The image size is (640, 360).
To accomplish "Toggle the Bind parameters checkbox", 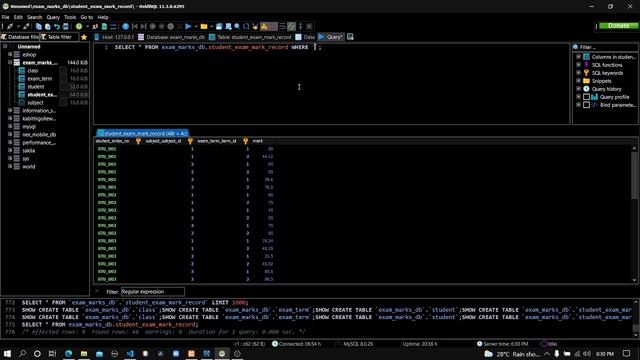I will point(586,105).
